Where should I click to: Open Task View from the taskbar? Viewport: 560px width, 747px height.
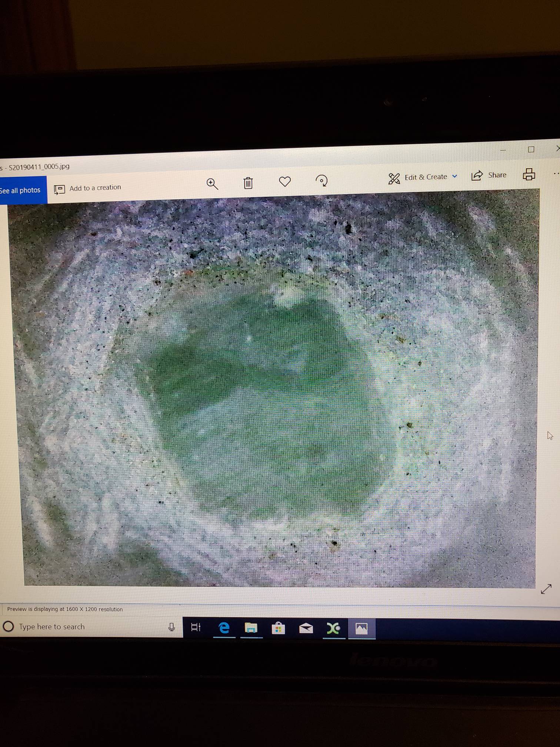tap(196, 627)
